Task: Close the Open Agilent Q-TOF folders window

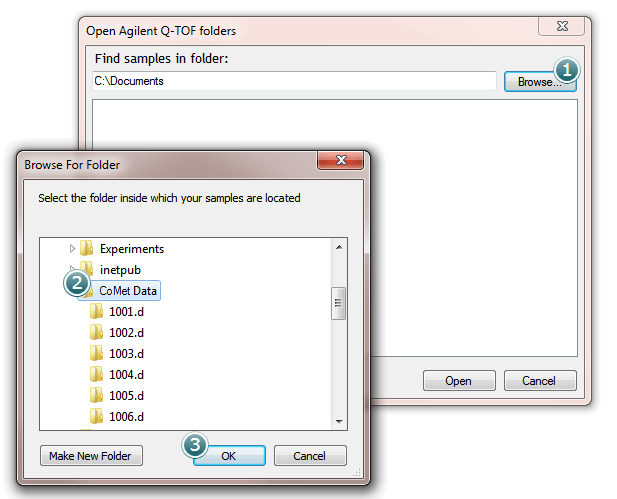Action: (x=562, y=26)
